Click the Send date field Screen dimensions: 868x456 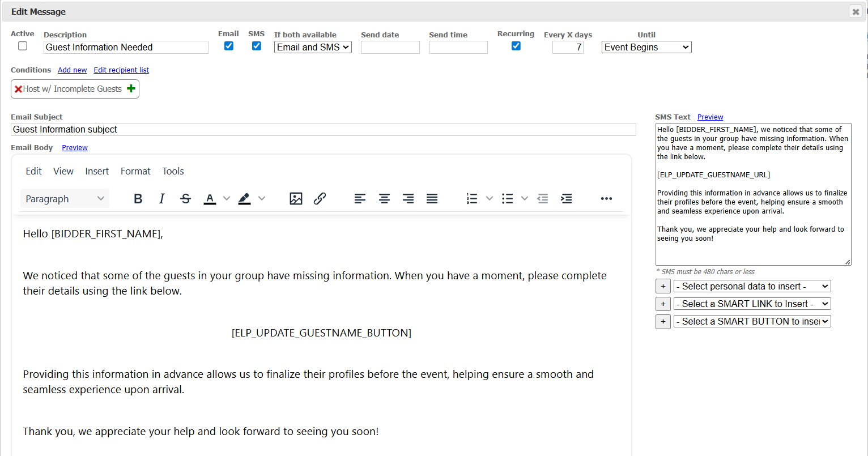[390, 48]
